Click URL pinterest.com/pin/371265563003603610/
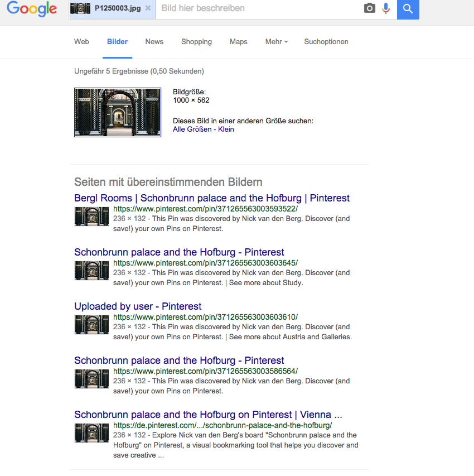The width and height of the screenshot is (474, 476). 205,317
